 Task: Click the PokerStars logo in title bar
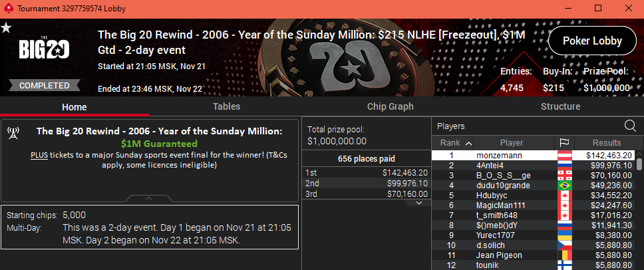click(7, 8)
